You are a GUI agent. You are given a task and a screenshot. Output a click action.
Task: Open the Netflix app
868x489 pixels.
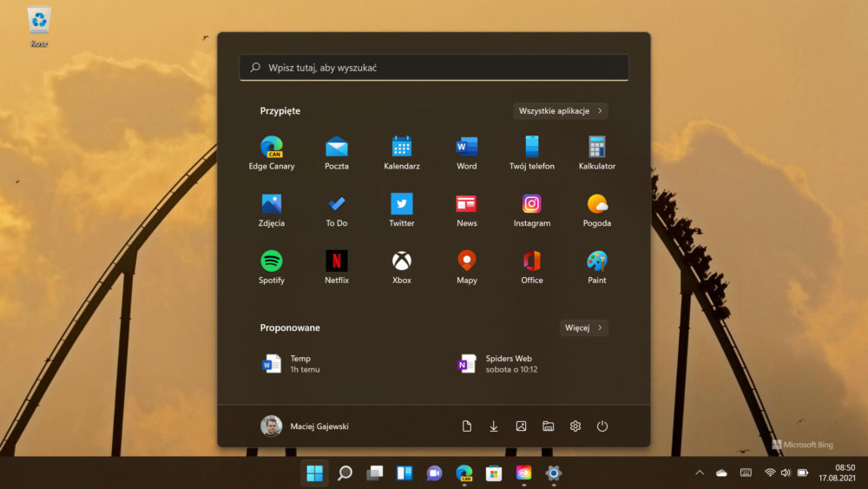pos(337,267)
